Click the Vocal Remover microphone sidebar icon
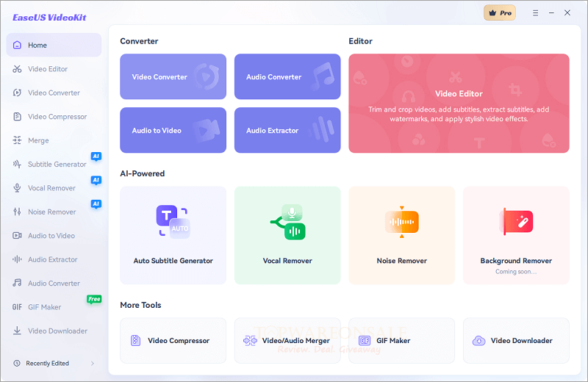 [17, 188]
